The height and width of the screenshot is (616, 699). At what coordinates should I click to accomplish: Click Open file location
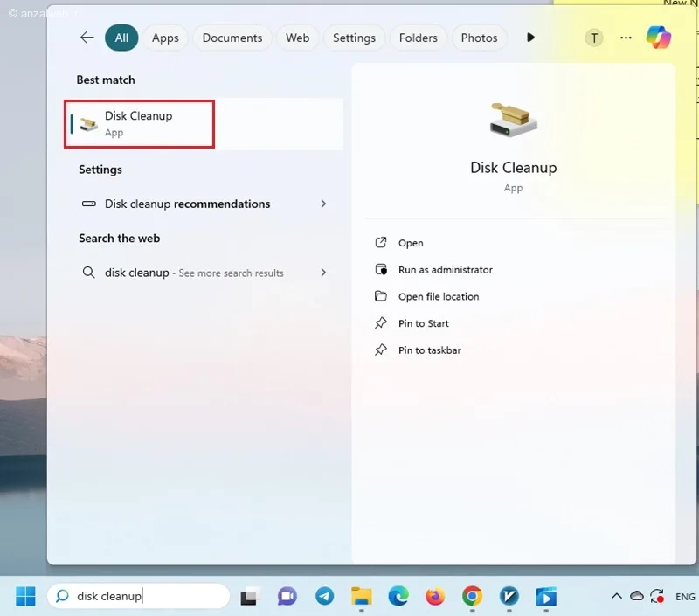point(439,296)
